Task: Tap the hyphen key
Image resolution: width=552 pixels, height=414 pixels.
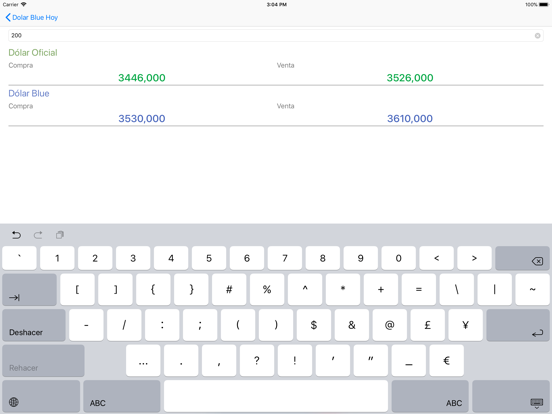Action: [x=86, y=325]
